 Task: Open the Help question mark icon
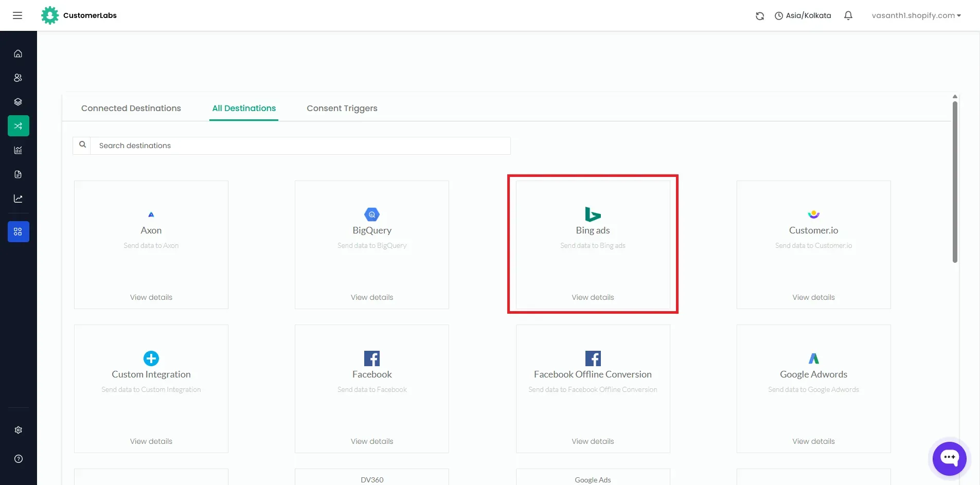coord(19,459)
